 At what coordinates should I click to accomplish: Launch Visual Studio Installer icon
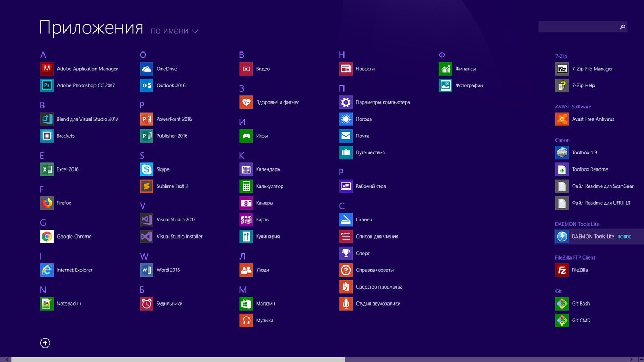147,237
